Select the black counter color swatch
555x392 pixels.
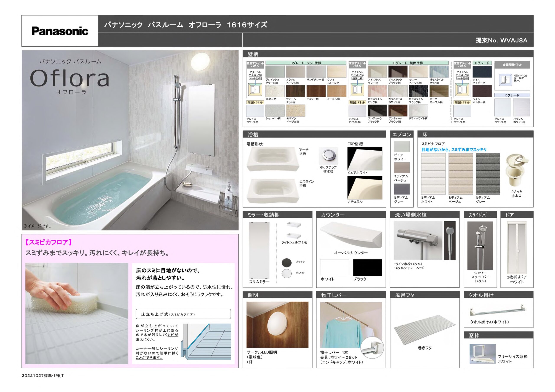pyautogui.click(x=367, y=267)
